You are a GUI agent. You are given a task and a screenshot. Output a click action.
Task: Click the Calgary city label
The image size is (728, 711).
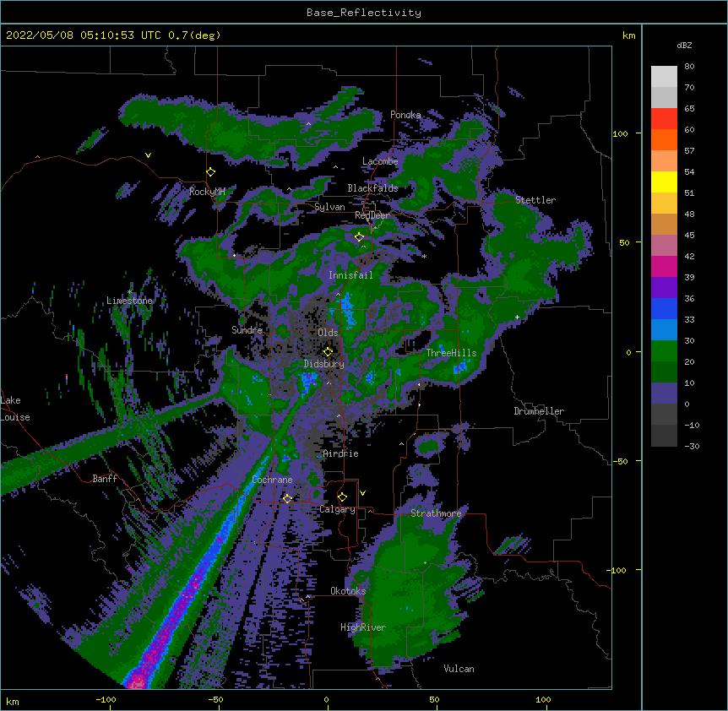337,509
